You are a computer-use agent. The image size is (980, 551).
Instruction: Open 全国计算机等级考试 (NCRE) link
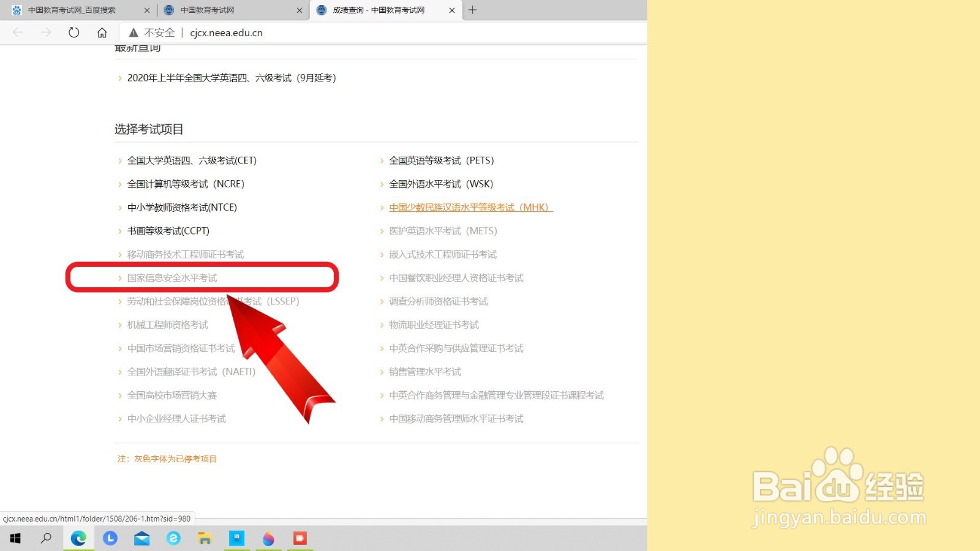click(186, 184)
